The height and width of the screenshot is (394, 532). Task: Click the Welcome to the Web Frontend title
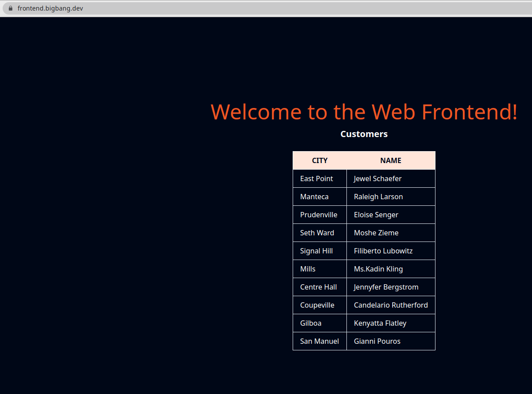[364, 112]
